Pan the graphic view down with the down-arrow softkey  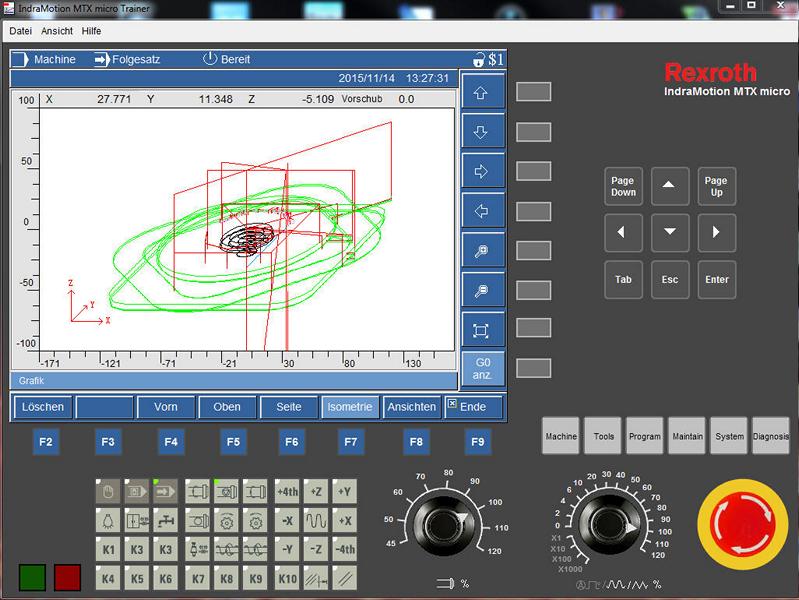482,132
